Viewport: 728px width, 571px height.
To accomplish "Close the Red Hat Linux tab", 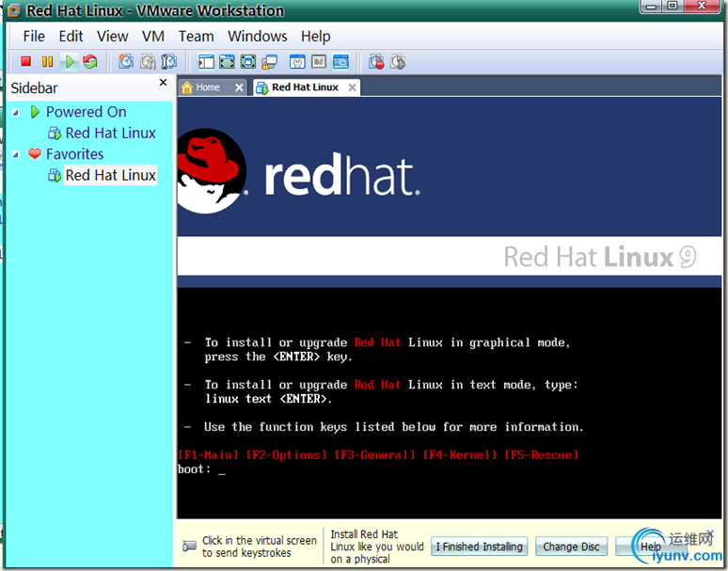I will click(x=353, y=87).
